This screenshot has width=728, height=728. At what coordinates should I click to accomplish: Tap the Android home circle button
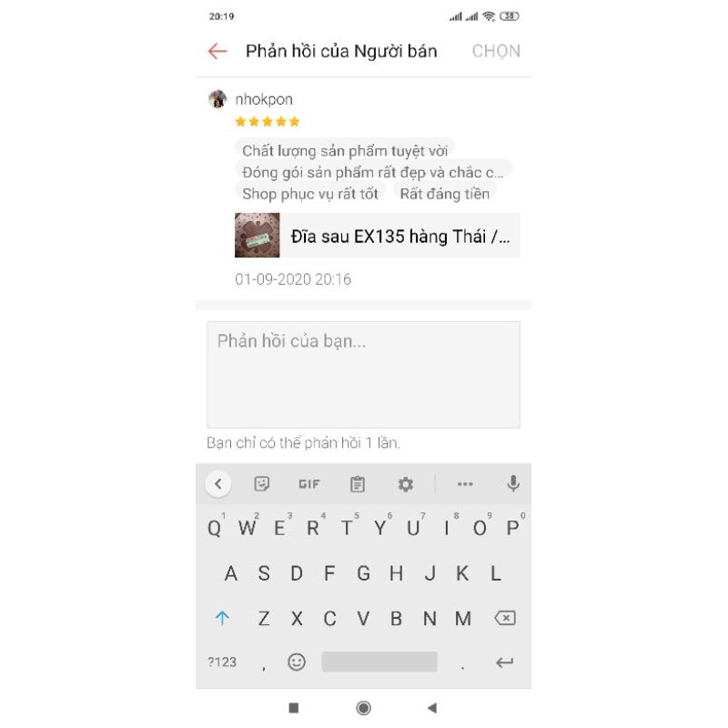(363, 708)
